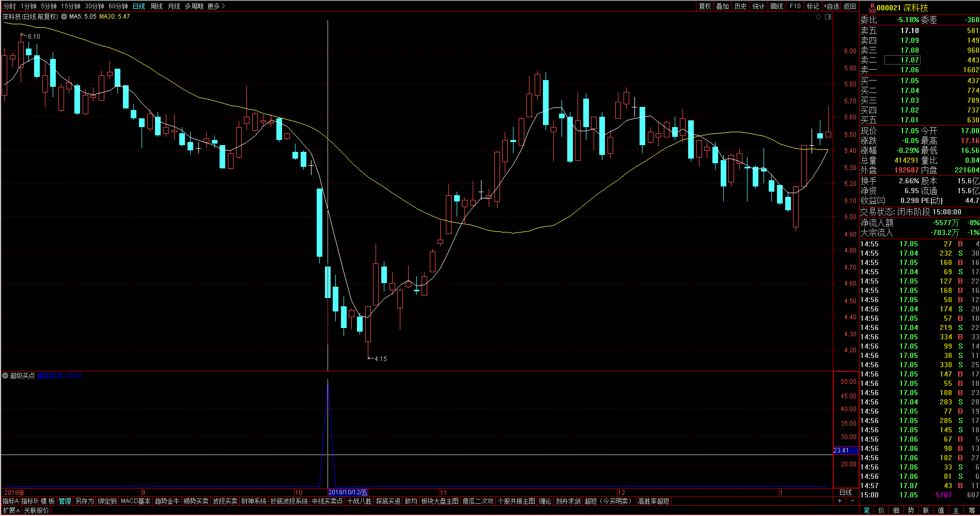980x516 pixels.
Task: Zoom in chart with plus button
Action: tap(839, 501)
